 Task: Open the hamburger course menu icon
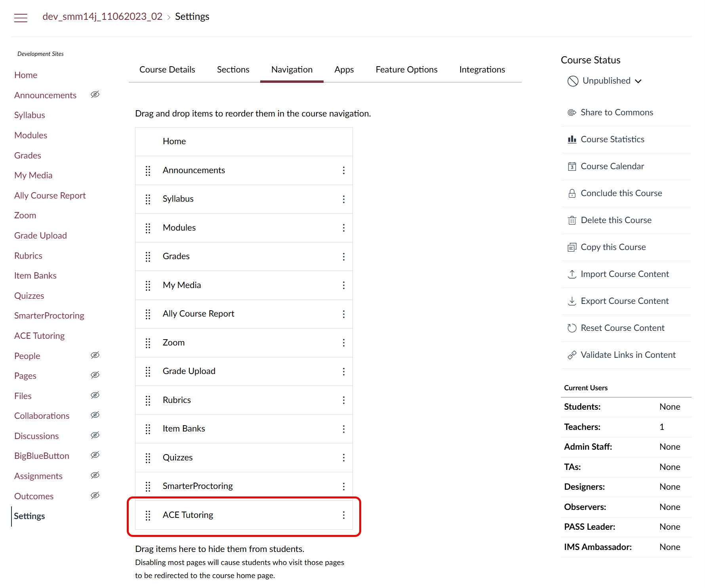[x=21, y=17]
